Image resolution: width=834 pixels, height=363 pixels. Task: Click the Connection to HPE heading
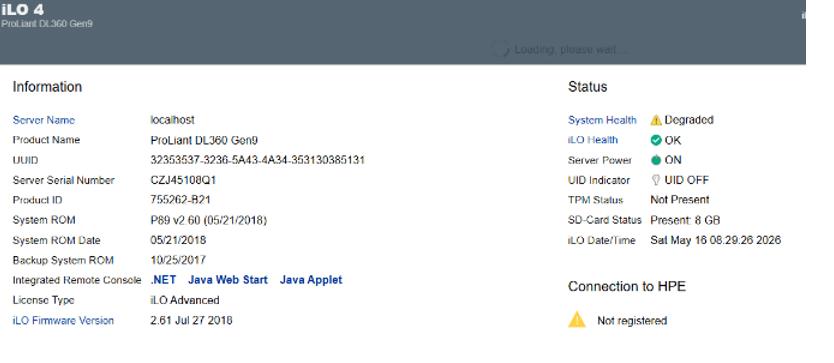point(627,286)
